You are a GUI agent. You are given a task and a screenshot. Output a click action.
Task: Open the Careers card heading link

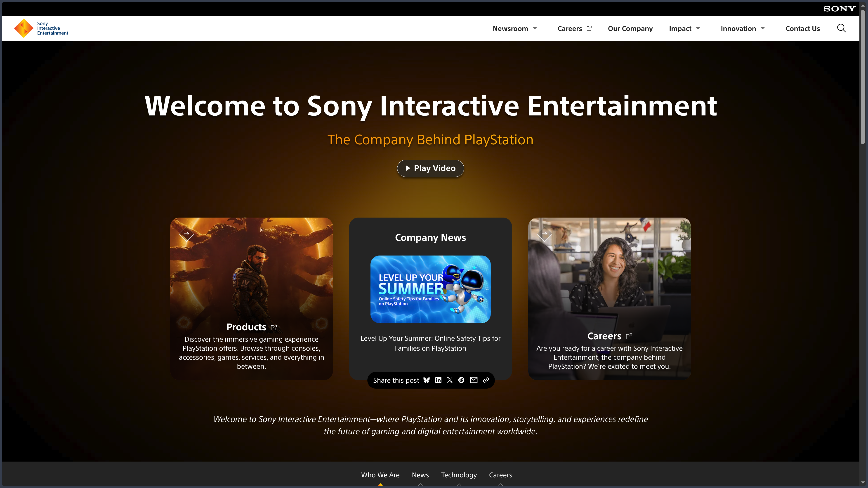[604, 336]
